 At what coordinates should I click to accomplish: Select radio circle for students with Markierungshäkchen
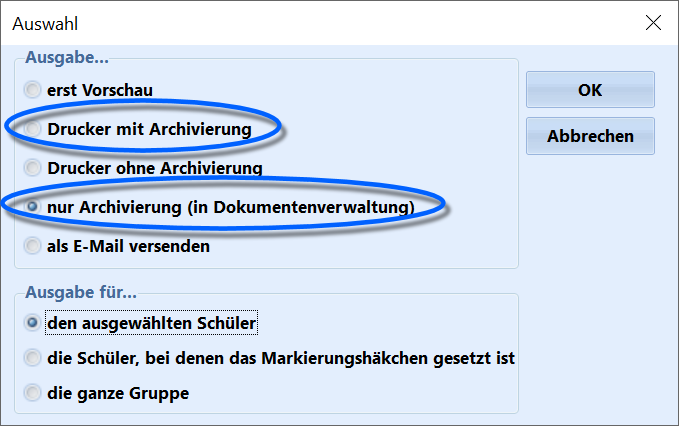(x=32, y=358)
